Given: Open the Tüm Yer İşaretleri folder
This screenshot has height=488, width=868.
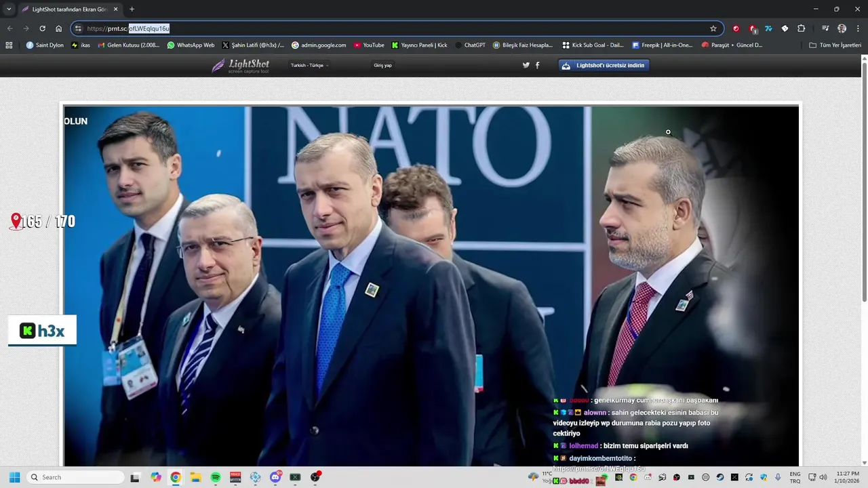Looking at the screenshot, I should click(x=835, y=45).
